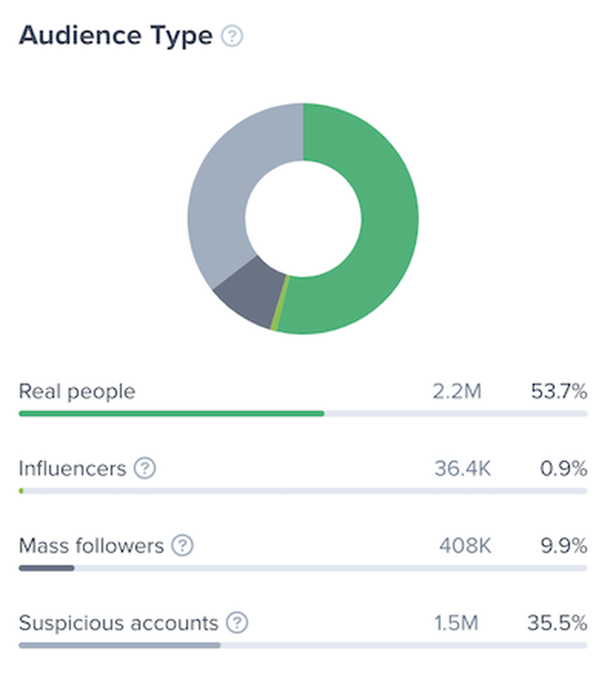This screenshot has height=684, width=616.
Task: Show the Influencers help tooltip icon
Action: (145, 468)
